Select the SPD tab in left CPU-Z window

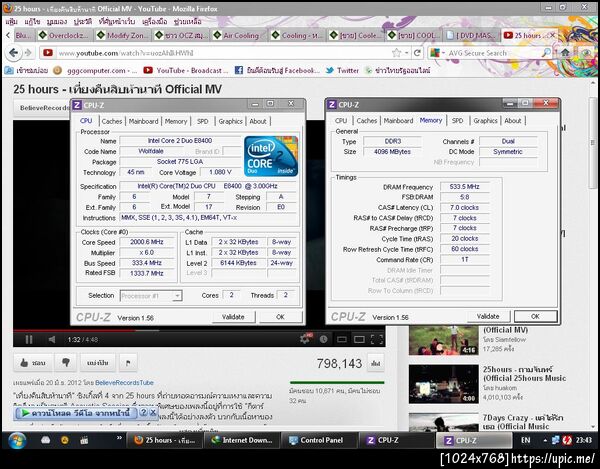click(202, 121)
